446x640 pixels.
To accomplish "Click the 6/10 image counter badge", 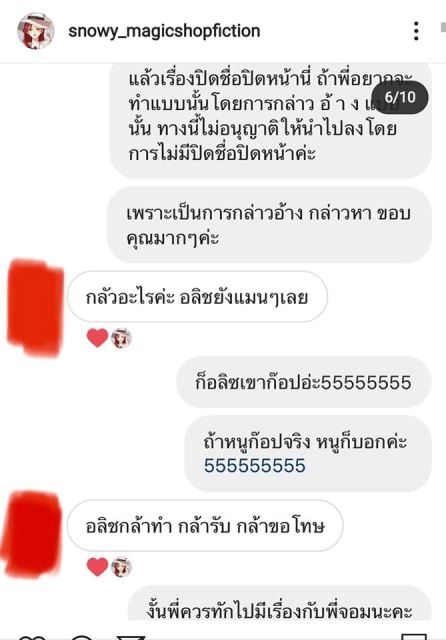I will point(400,97).
